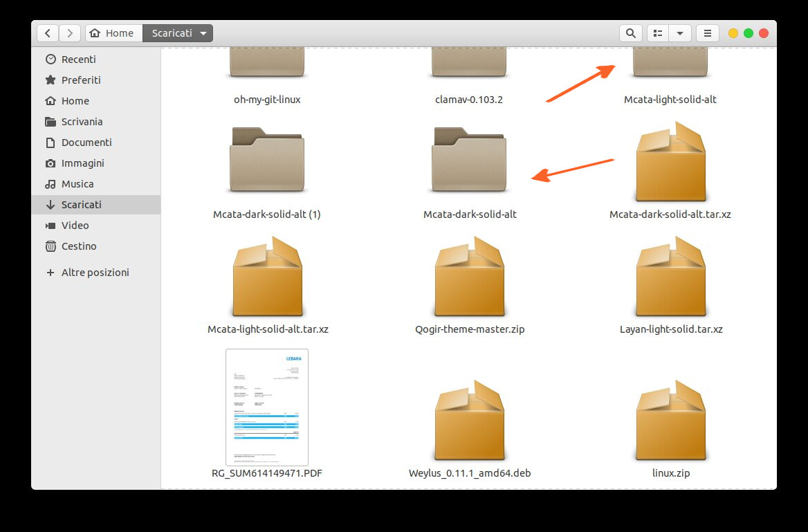Switch to the Home breadcrumb

[x=113, y=33]
